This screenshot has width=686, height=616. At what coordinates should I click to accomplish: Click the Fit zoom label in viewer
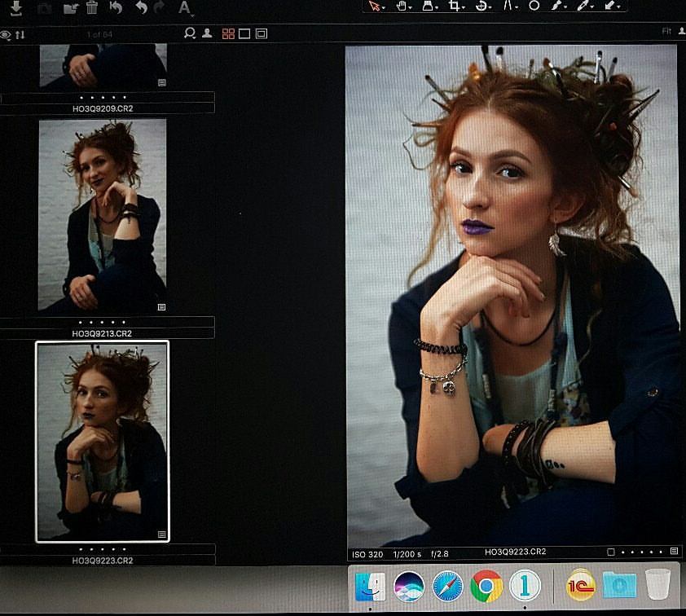pos(666,31)
